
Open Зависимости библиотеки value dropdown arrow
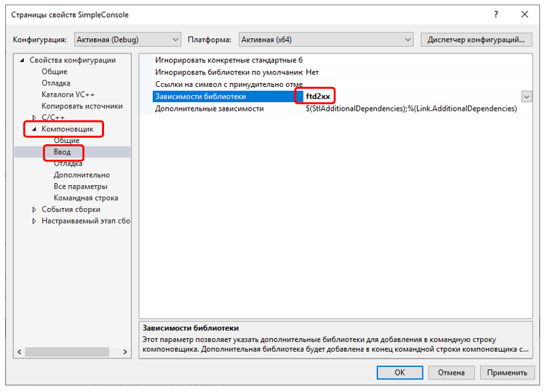pos(527,97)
